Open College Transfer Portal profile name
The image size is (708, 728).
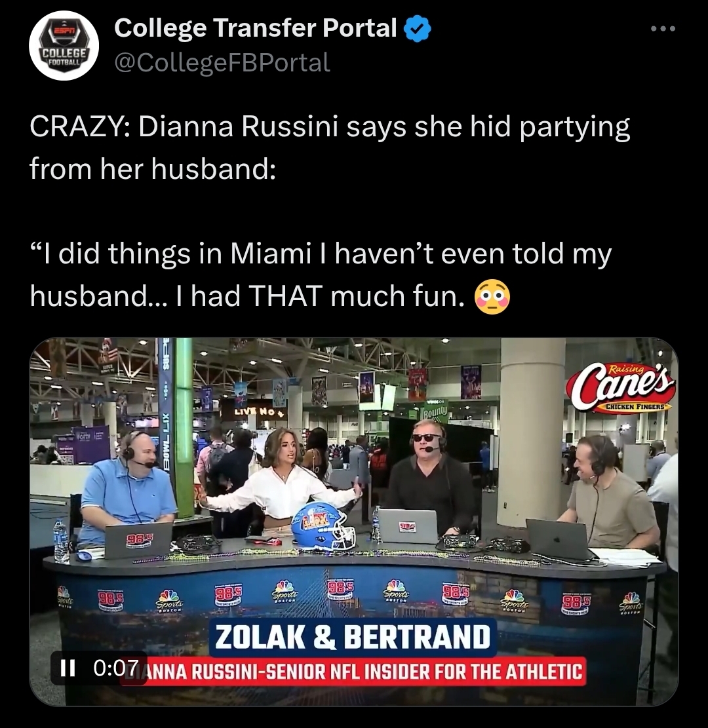click(256, 28)
